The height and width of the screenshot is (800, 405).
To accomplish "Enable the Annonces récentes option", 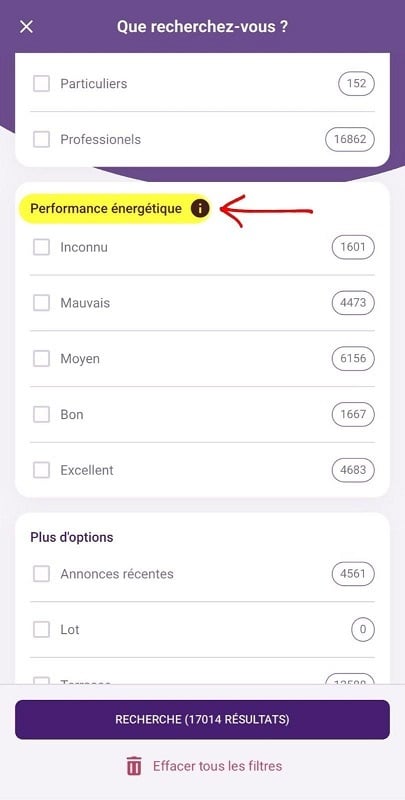I will click(41, 574).
